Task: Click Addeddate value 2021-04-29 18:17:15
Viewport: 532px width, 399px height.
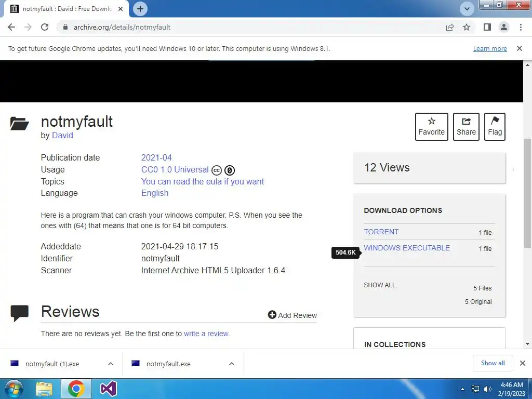Action: [x=180, y=247]
